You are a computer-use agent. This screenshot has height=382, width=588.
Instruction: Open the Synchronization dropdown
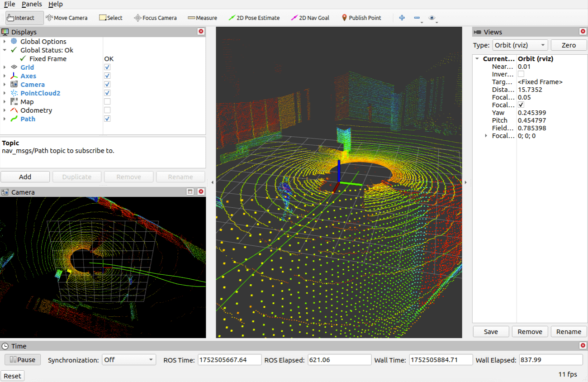pos(128,360)
